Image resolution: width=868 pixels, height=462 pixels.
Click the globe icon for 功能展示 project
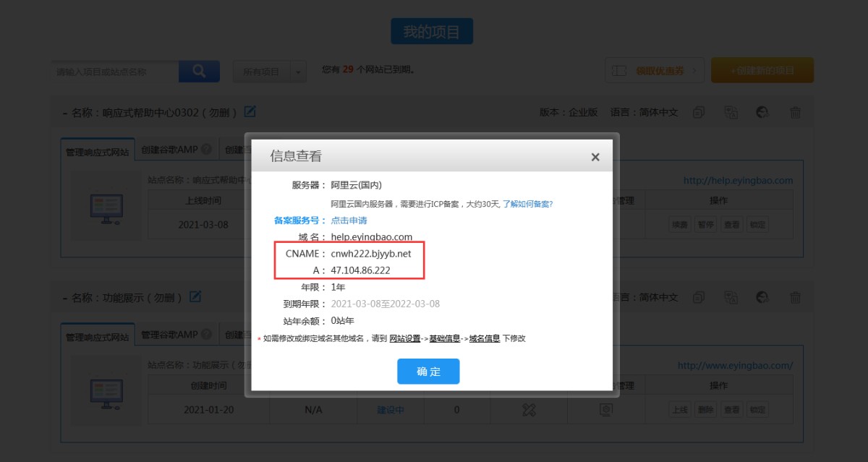(x=762, y=298)
